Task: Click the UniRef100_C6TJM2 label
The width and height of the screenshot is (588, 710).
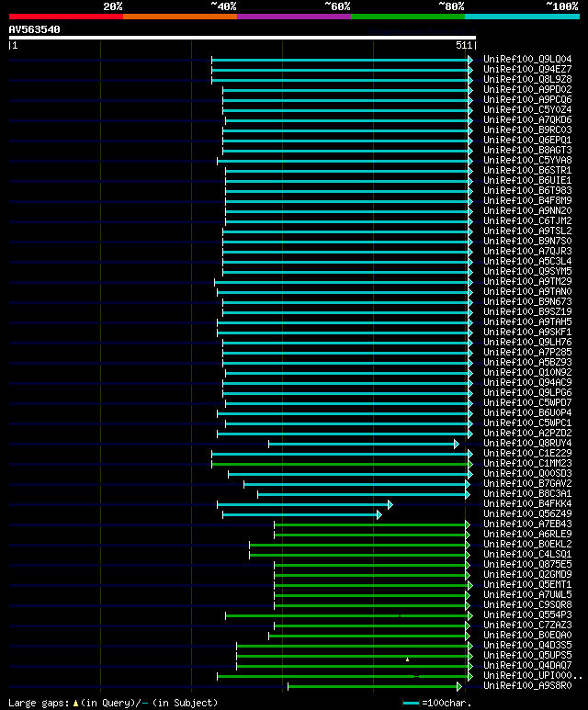Action: [x=527, y=221]
